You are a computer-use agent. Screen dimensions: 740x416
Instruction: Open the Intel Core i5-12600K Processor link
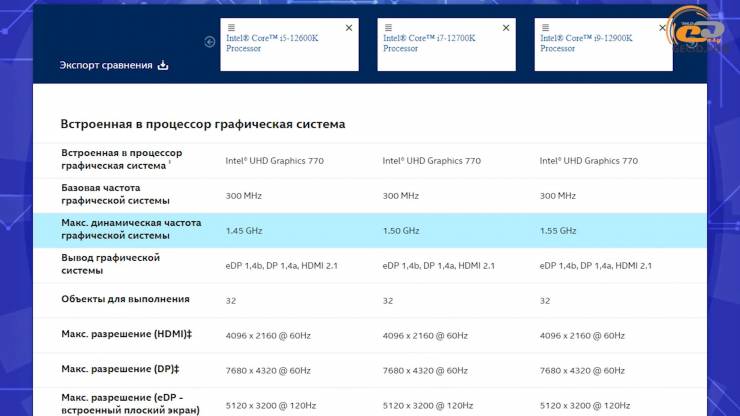point(272,43)
